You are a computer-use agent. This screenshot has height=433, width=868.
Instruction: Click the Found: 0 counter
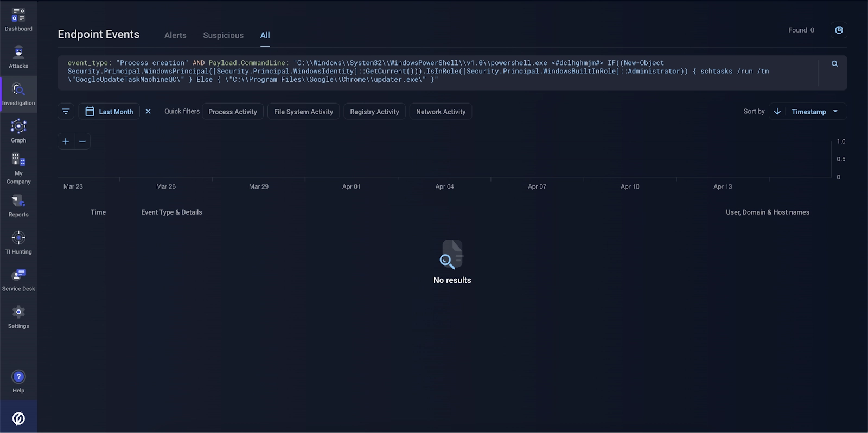click(x=801, y=30)
